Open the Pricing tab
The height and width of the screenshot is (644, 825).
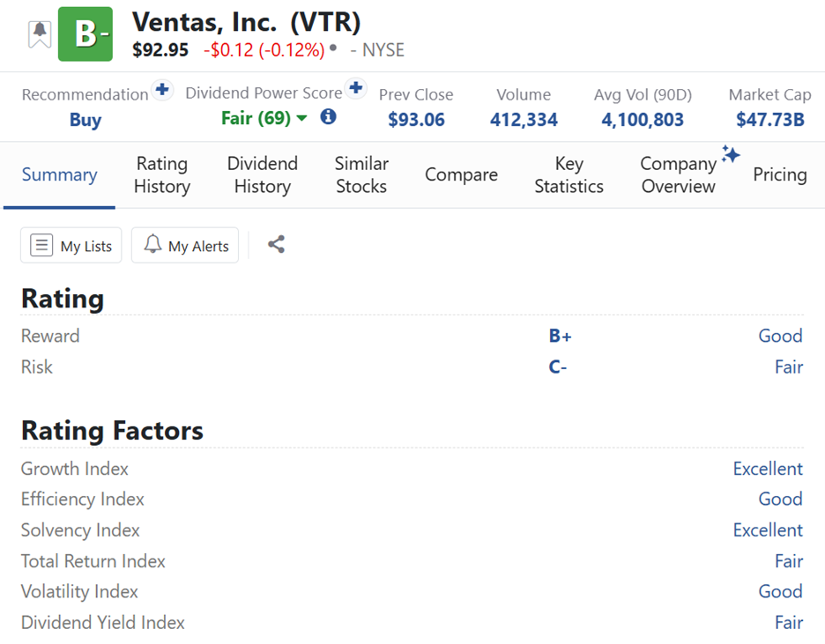[x=780, y=174]
